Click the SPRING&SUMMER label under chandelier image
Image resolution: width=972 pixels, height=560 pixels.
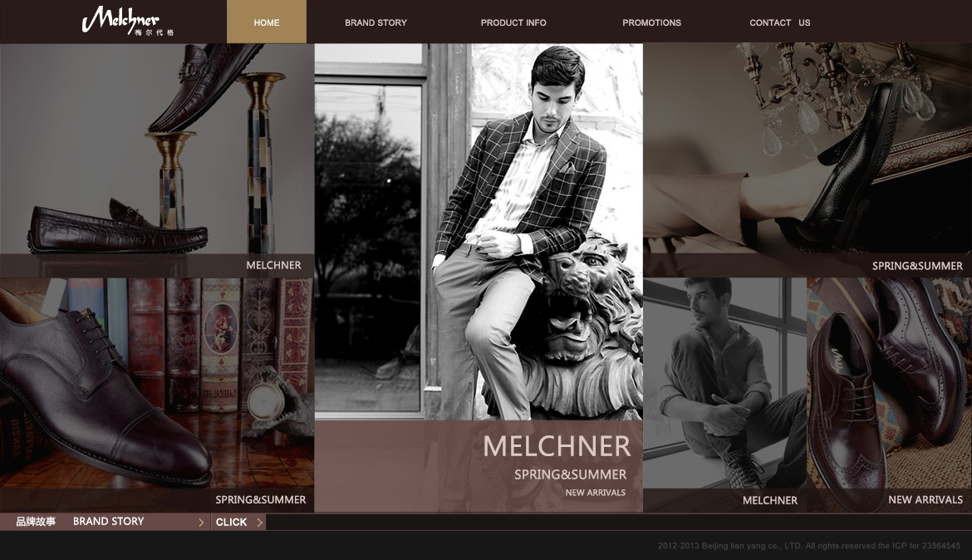917,266
